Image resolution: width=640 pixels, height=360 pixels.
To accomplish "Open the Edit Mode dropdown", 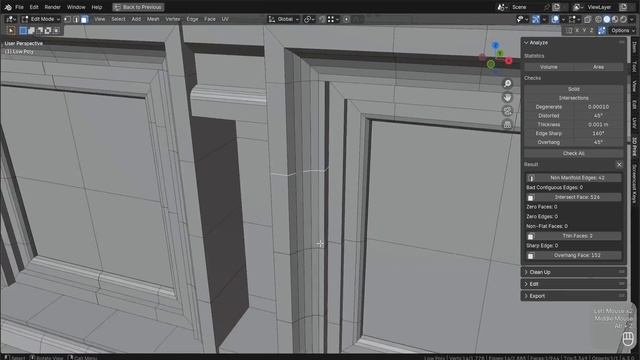I will tap(40, 19).
